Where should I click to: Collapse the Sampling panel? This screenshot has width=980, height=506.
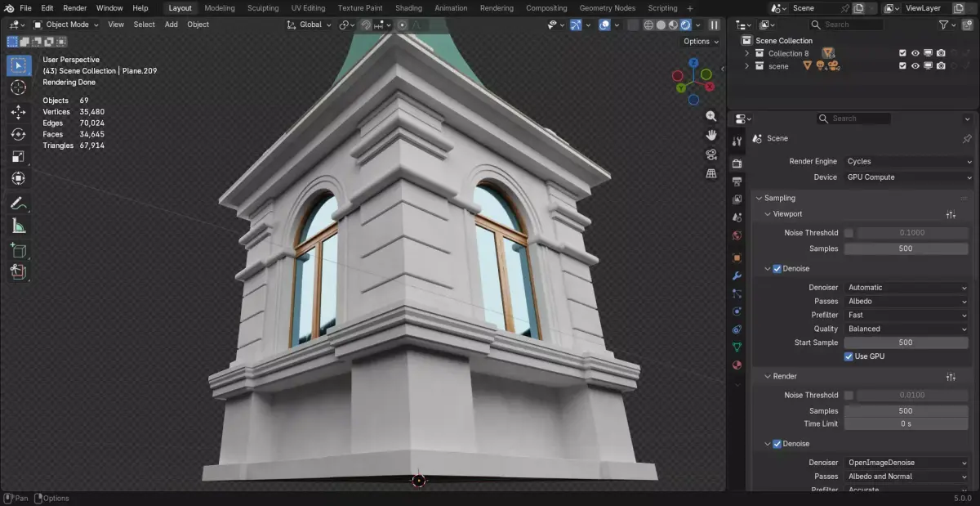[x=759, y=198]
